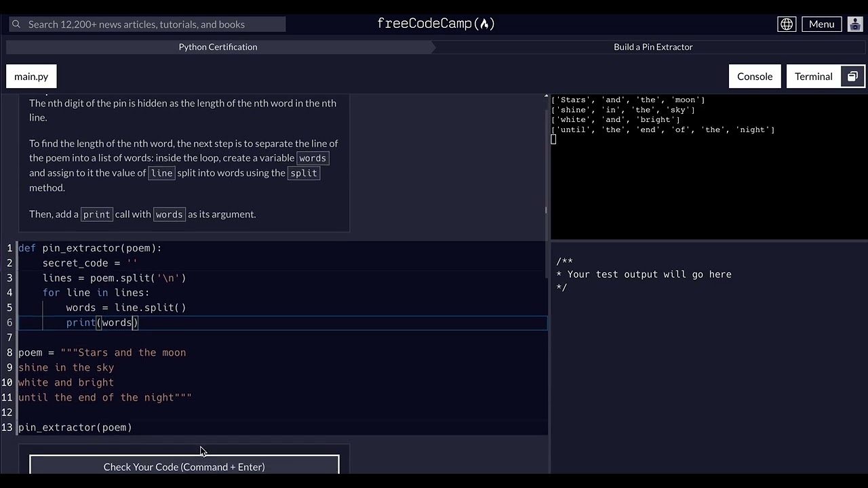Image resolution: width=868 pixels, height=488 pixels.
Task: Click inside the terminal output area
Action: click(709, 183)
